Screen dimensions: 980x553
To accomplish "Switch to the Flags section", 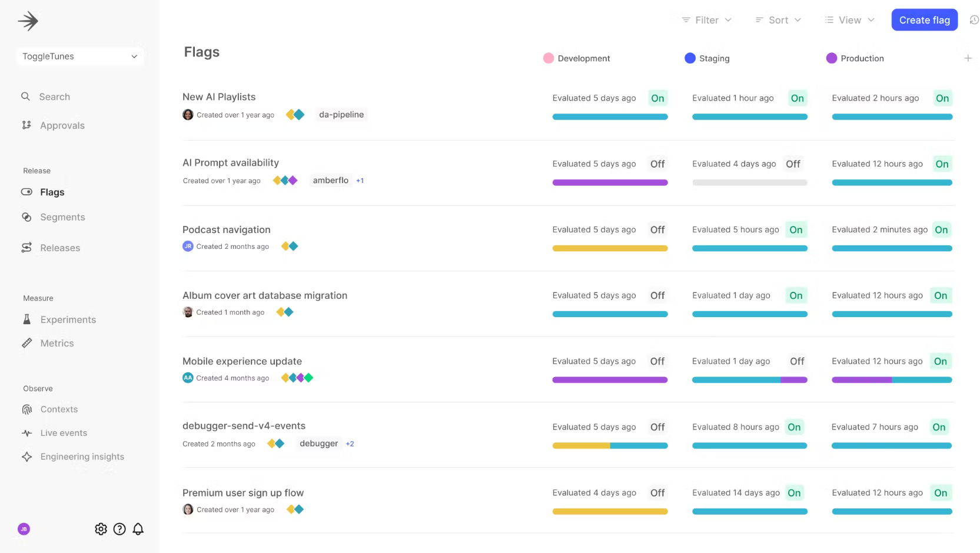I will coord(52,192).
